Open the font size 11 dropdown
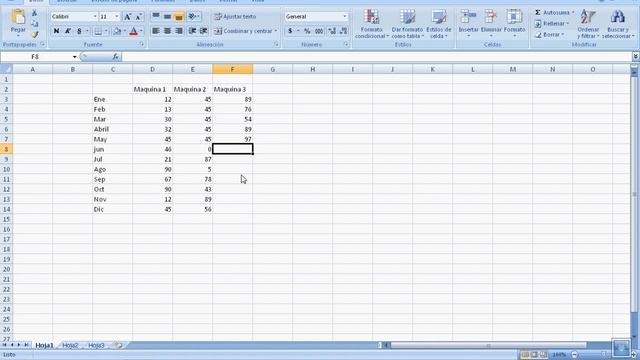 pyautogui.click(x=117, y=17)
